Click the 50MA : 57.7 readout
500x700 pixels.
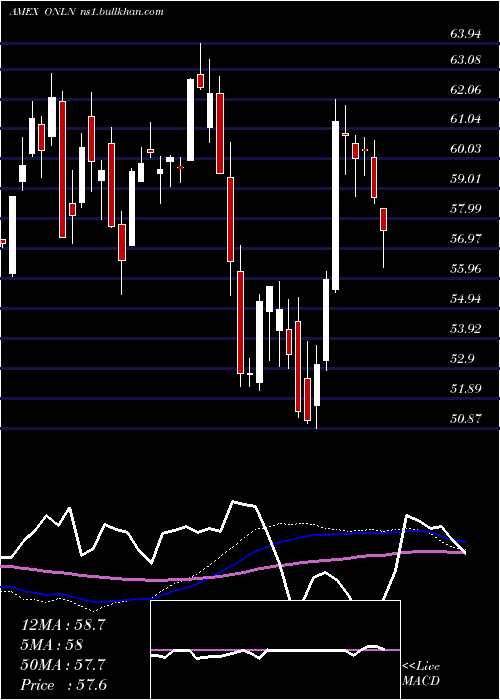pyautogui.click(x=63, y=665)
